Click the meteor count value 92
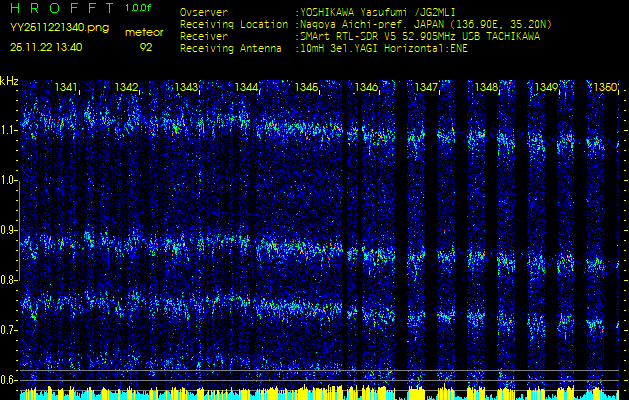629x400 pixels. coord(146,47)
